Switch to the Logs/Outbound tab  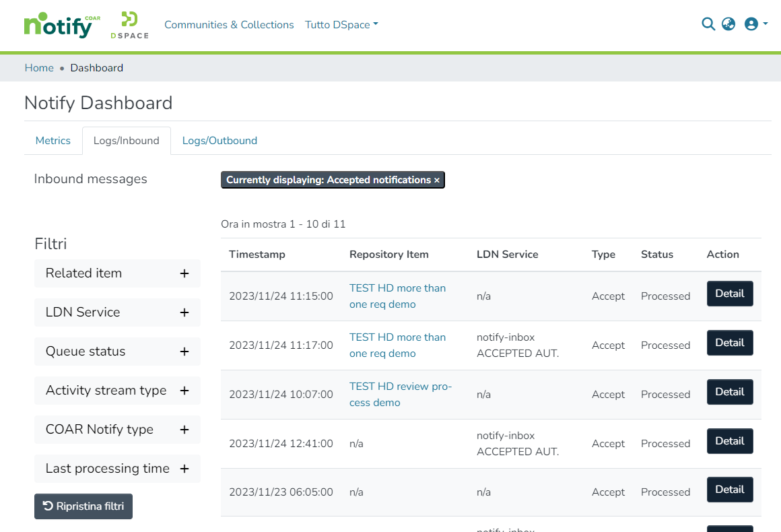219,141
